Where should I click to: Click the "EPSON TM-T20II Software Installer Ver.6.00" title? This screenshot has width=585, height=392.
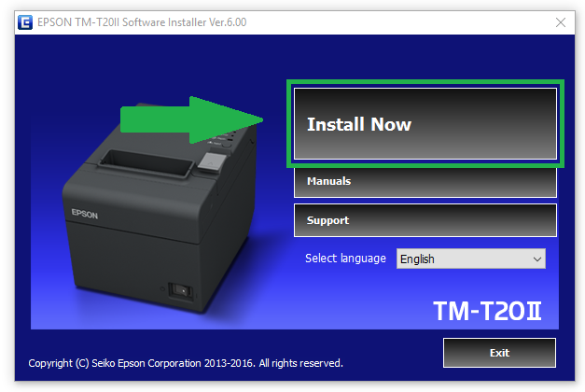[142, 22]
